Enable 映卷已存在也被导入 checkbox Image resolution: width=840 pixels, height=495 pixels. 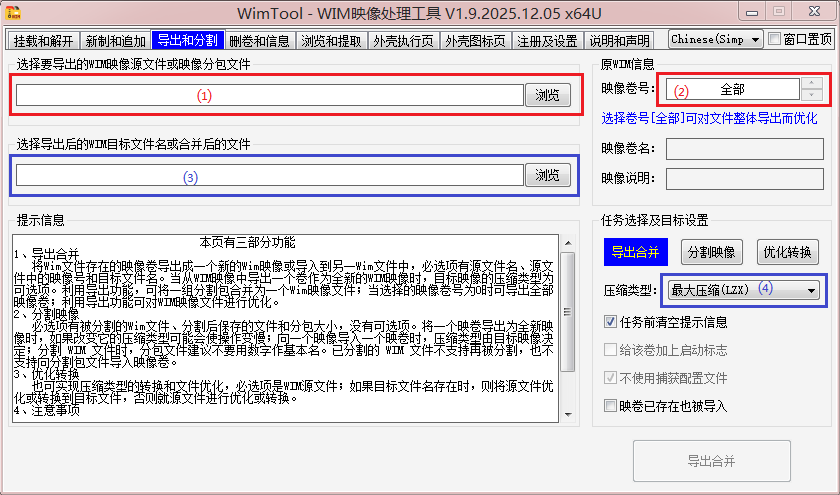(x=611, y=406)
